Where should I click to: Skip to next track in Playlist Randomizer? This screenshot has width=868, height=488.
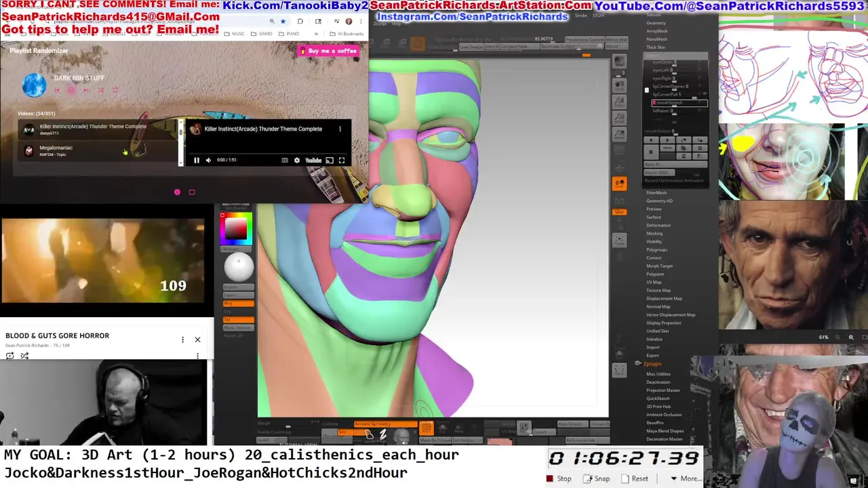pyautogui.click(x=86, y=90)
